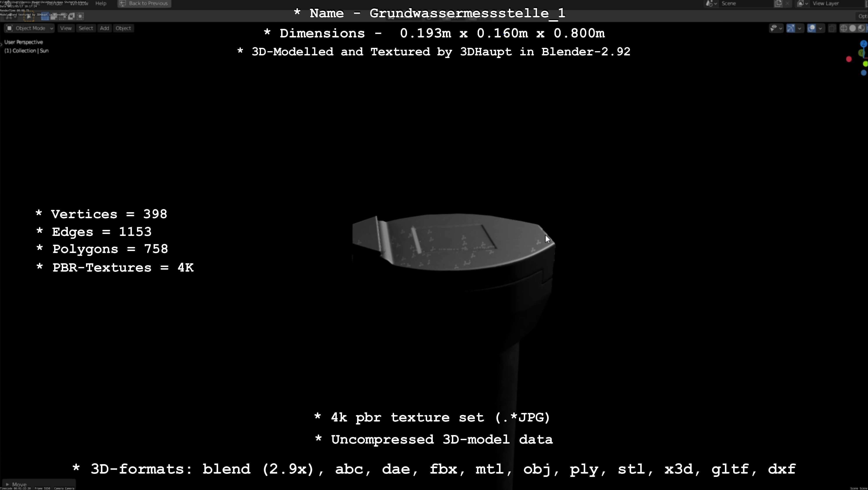Click the green Y axis gizmo dot
The image size is (868, 490).
[865, 64]
